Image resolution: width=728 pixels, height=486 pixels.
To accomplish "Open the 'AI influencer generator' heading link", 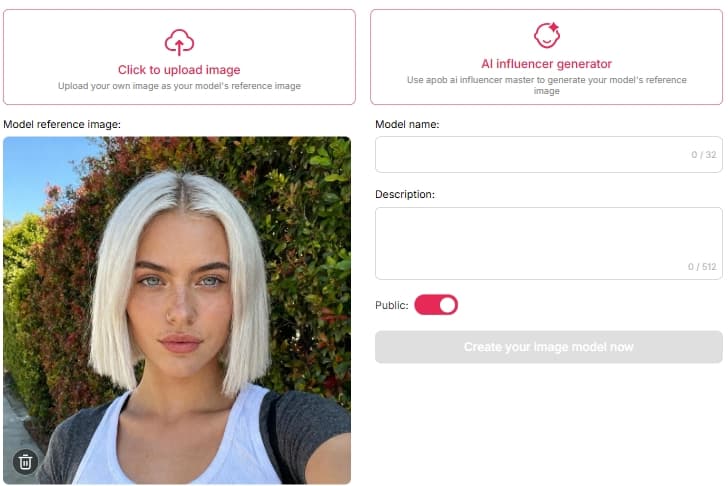I will [x=546, y=64].
